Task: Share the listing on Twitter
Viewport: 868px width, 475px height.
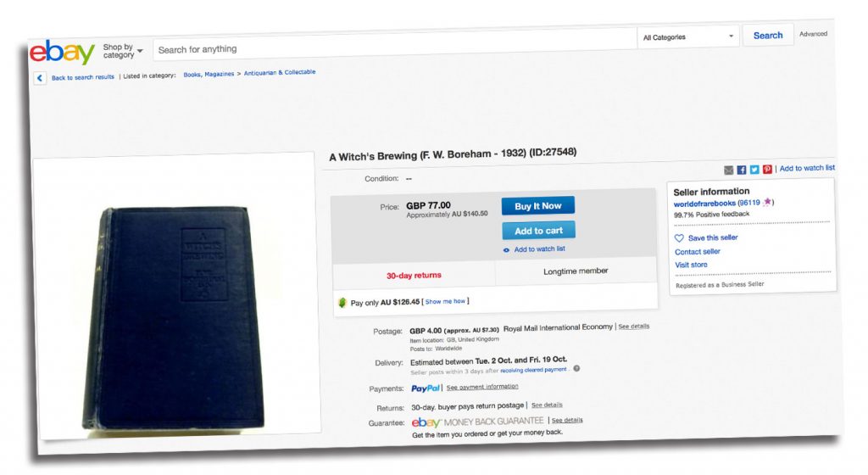Action: [x=754, y=170]
